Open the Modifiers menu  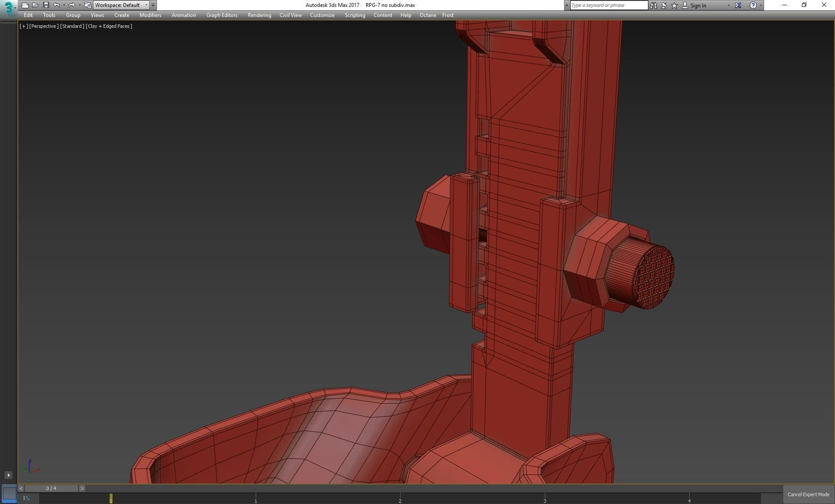coord(150,15)
